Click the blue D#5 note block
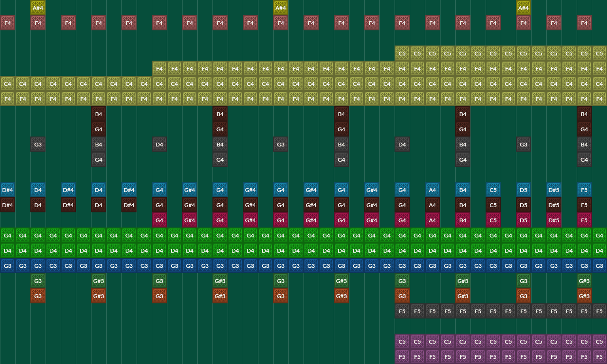 (554, 190)
